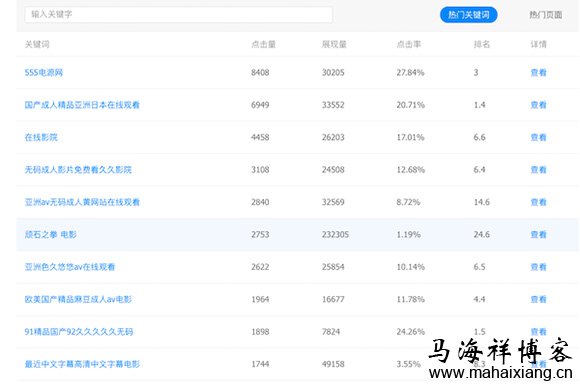Open the keyword link in the 3108 clicks row
Screen dimensions: 580x390
pyautogui.click(x=78, y=170)
